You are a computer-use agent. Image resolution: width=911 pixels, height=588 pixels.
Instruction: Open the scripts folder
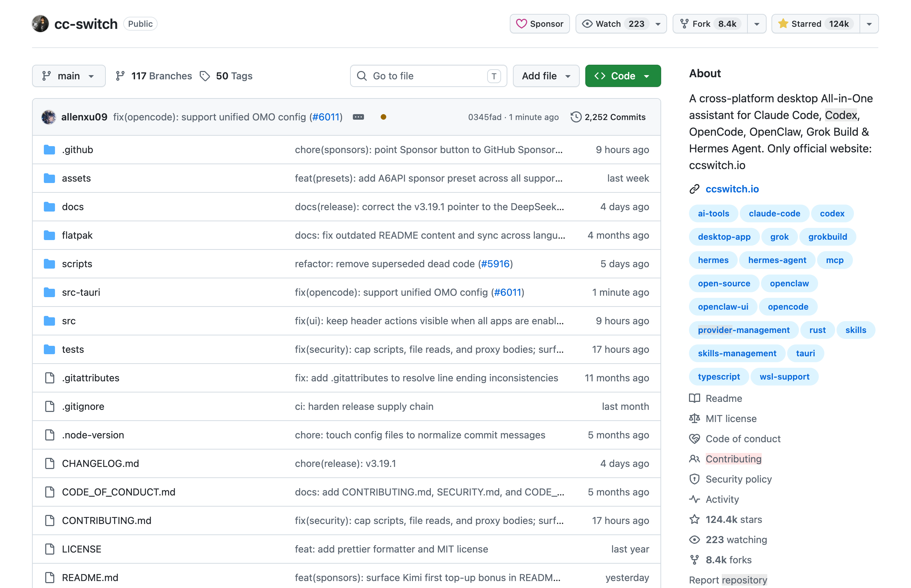(77, 264)
